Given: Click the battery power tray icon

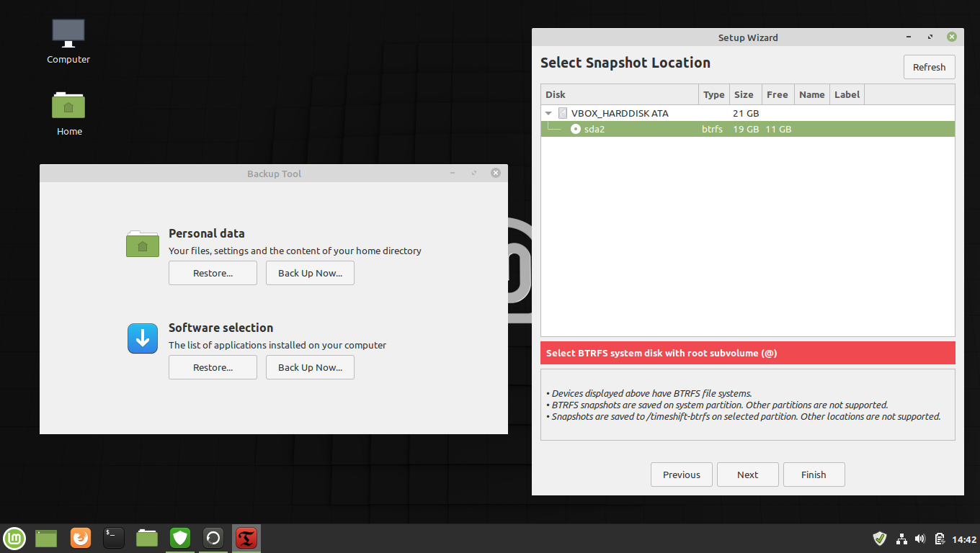Looking at the screenshot, I should [940, 539].
